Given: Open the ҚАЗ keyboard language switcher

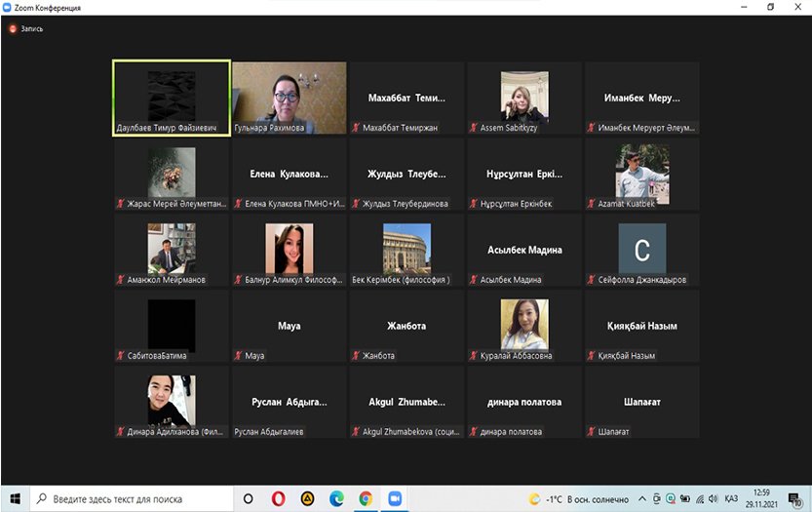Looking at the screenshot, I should [x=731, y=498].
